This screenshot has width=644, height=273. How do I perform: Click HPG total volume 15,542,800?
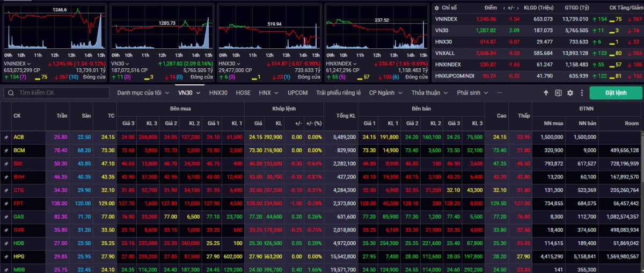(343, 256)
